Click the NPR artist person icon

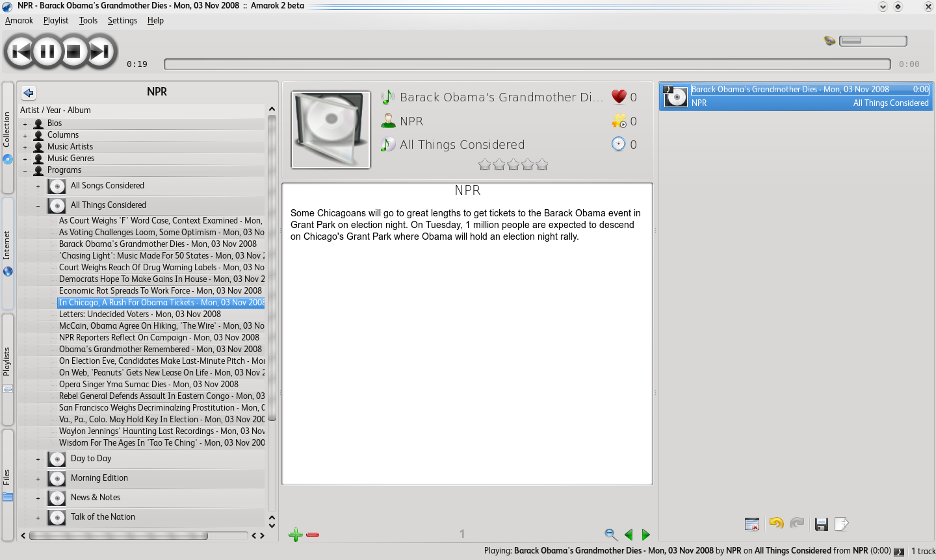tap(388, 121)
